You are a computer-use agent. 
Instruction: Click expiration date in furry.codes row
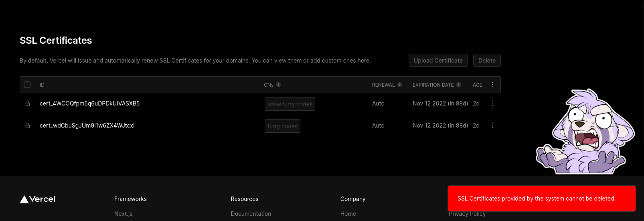point(440,126)
